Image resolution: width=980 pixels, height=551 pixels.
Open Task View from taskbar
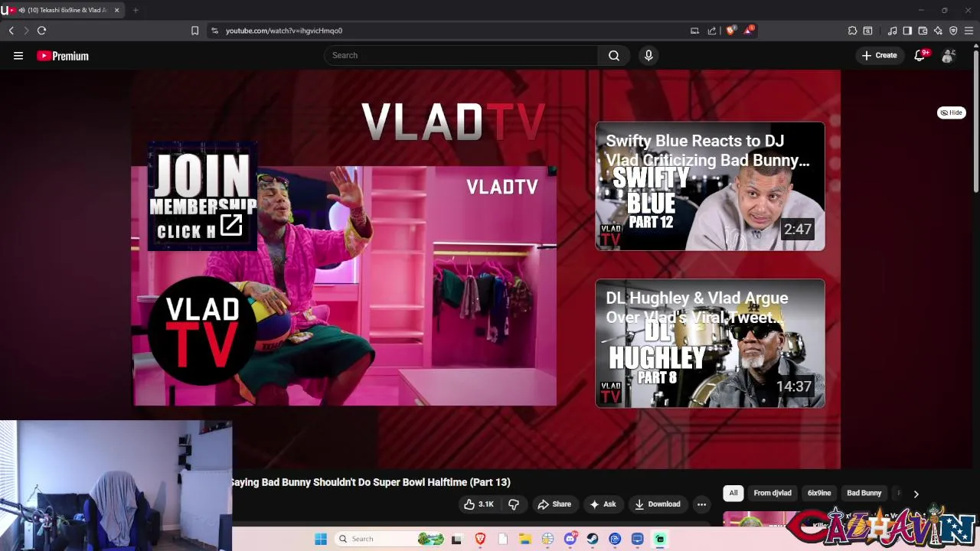tap(457, 539)
